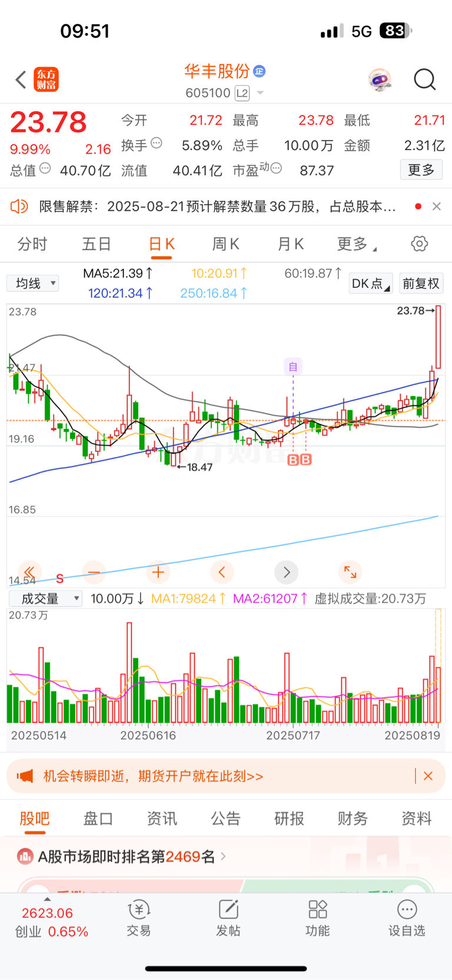Screen dimensions: 452x980
Task: Open the 限售解禁 announcement text
Action: point(217,207)
